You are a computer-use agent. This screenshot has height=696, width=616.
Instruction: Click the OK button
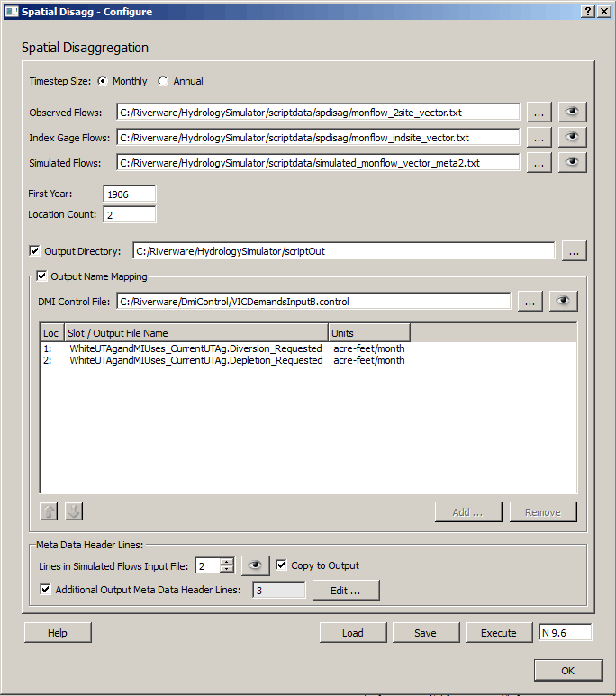[x=568, y=670]
